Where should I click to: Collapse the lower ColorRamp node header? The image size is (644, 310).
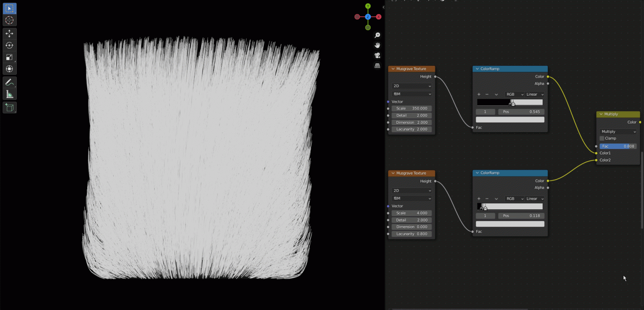(477, 173)
